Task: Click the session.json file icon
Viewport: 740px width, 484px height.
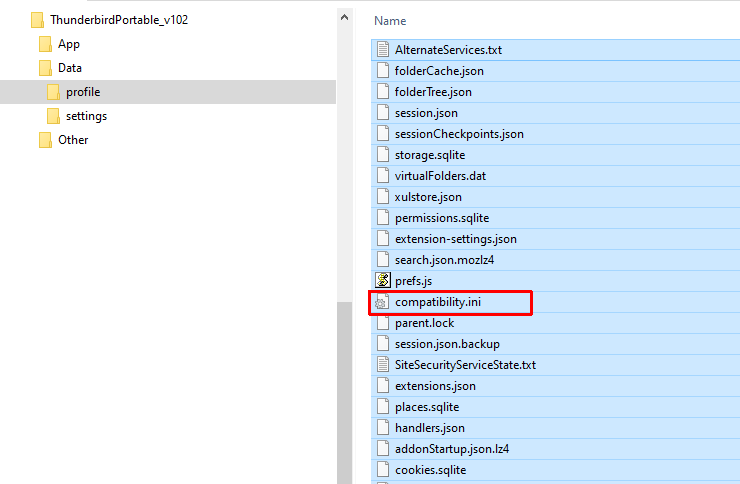Action: [x=383, y=113]
